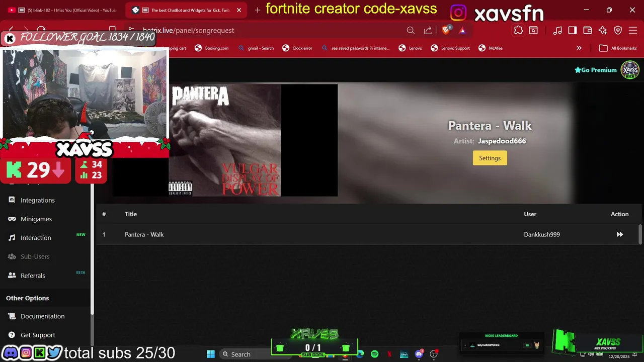This screenshot has width=644, height=362.
Task: Open the Brave VPN shield icon
Action: [x=618, y=30]
